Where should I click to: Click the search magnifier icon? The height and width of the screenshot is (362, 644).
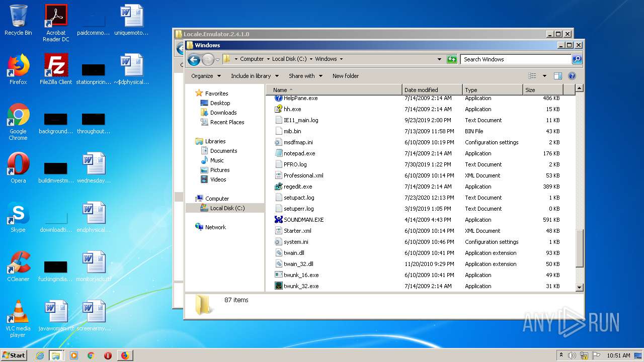pyautogui.click(x=577, y=59)
